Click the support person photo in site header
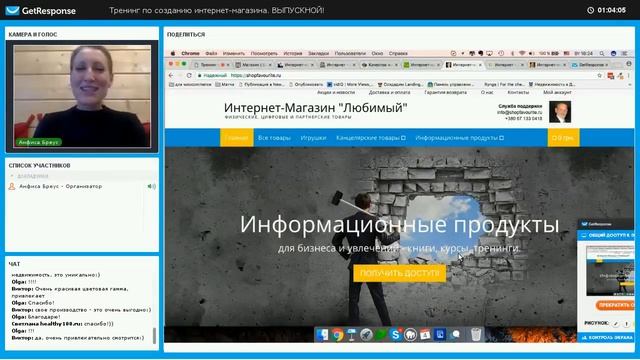Screen dimensions: 640x360 click(x=560, y=112)
